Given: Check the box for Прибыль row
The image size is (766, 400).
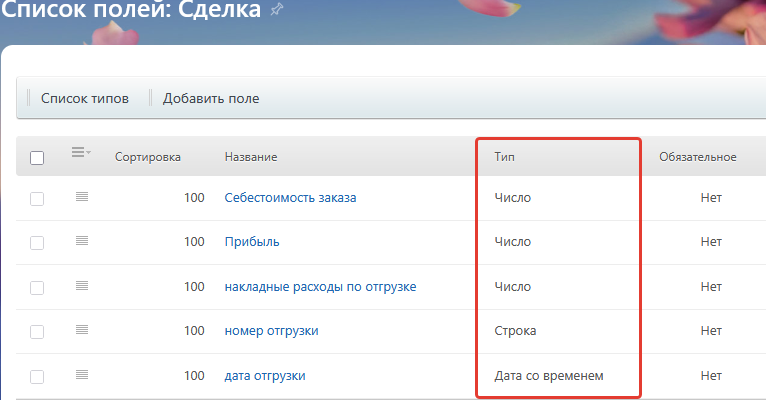Looking at the screenshot, I should [x=37, y=243].
